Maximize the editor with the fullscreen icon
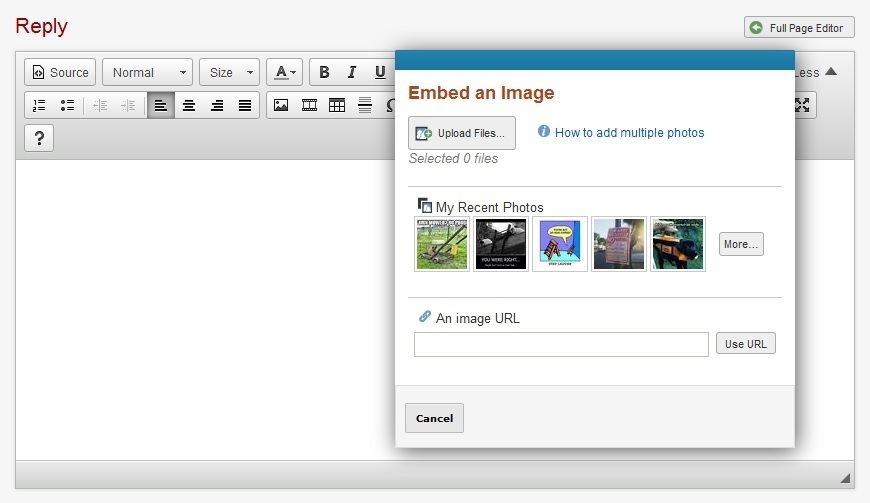870x503 pixels. [803, 105]
